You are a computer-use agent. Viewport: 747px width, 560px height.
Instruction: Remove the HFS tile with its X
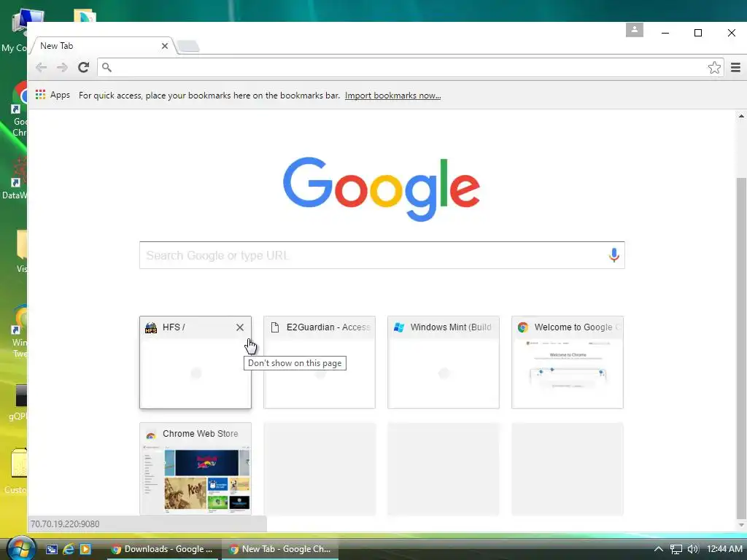coord(240,327)
